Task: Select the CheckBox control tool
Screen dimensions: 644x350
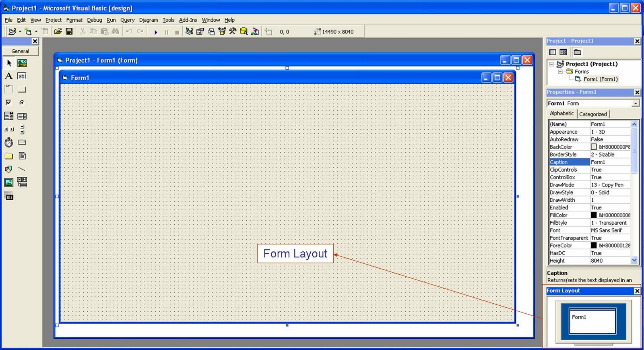Action: click(x=9, y=102)
